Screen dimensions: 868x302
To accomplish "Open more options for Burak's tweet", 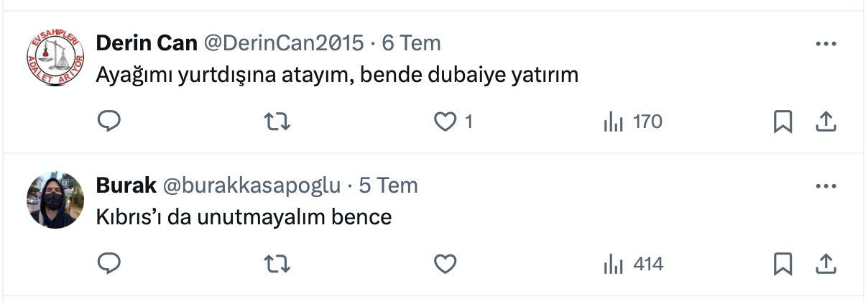I will coord(826,186).
